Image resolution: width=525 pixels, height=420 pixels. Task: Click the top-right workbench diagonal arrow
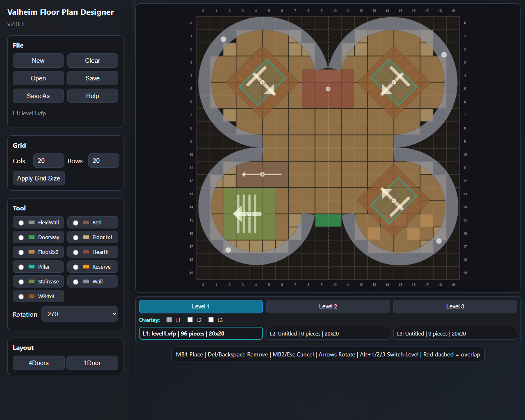tap(394, 82)
